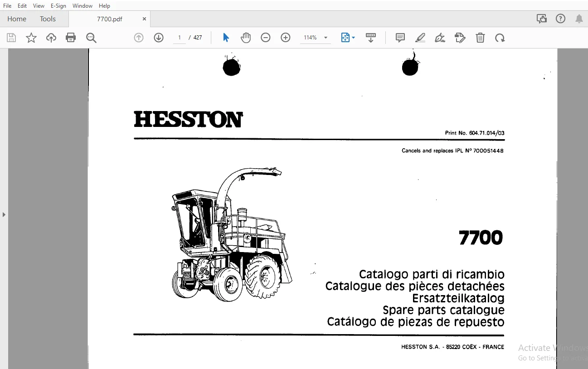This screenshot has height=369, width=588.
Task: Switch to the Home tab
Action: (17, 19)
